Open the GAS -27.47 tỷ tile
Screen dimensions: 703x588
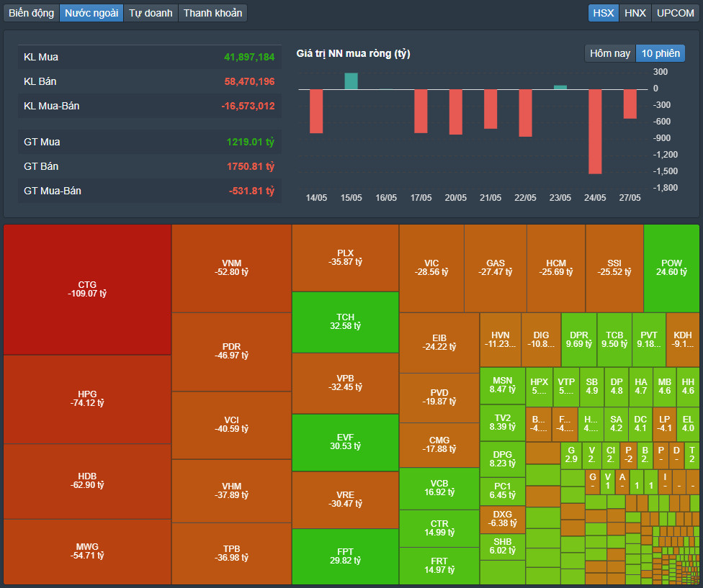[x=496, y=268]
